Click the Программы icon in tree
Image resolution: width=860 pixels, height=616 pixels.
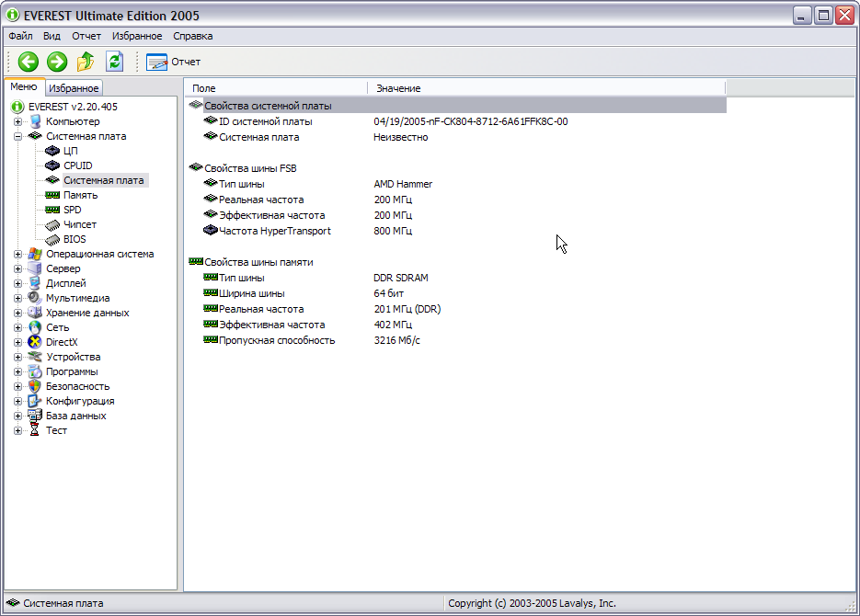point(35,371)
